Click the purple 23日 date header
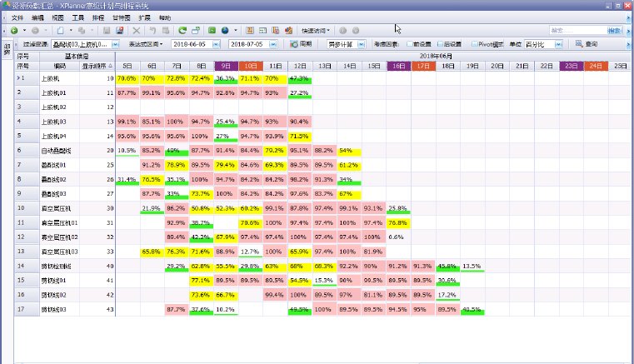634x364 pixels. (x=571, y=66)
